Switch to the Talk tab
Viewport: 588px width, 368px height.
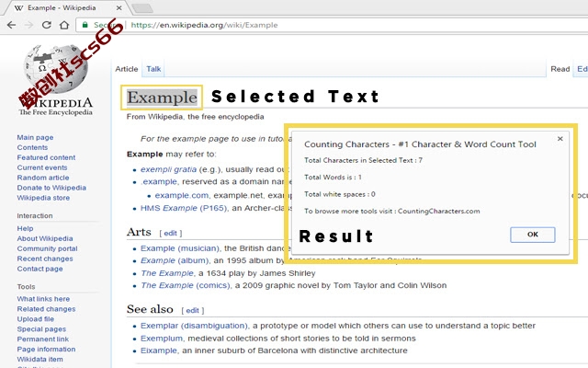pyautogui.click(x=153, y=69)
